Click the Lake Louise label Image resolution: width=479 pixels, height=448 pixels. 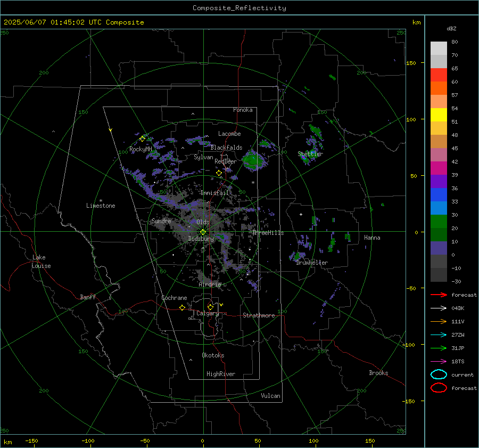pos(41,262)
